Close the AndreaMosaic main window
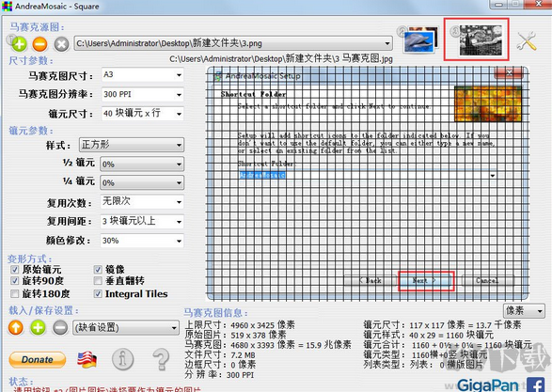 coord(539,4)
